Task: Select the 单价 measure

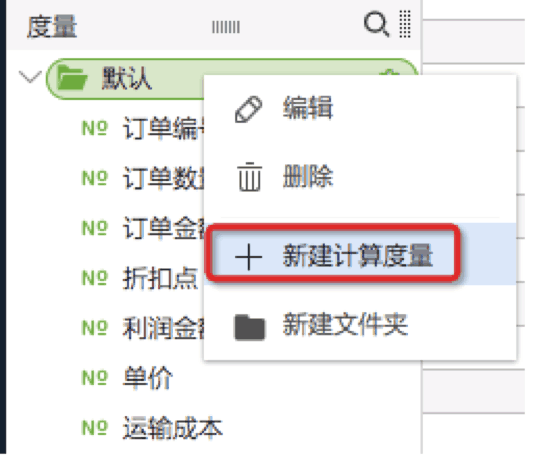Action: click(x=148, y=378)
